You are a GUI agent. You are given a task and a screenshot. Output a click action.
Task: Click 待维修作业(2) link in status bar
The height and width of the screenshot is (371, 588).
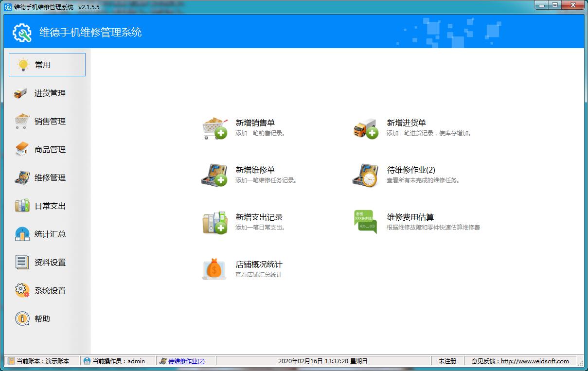point(186,361)
